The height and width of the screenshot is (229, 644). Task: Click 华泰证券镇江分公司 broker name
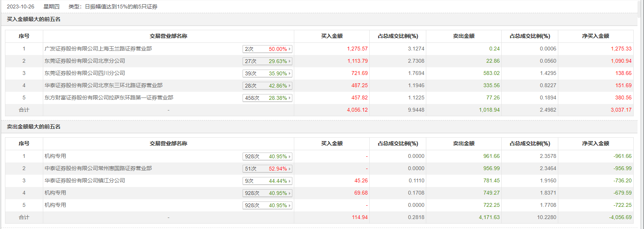[85, 180]
